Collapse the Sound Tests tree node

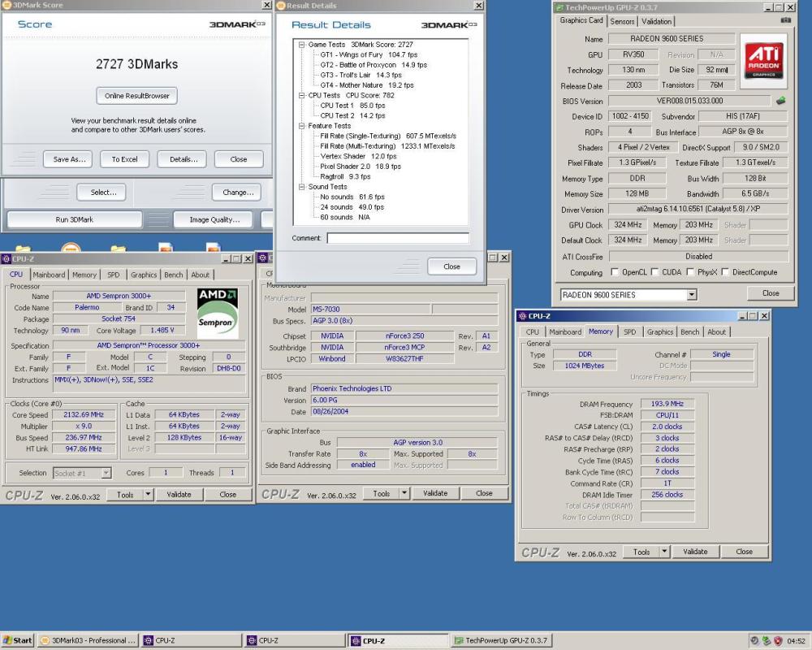click(302, 187)
